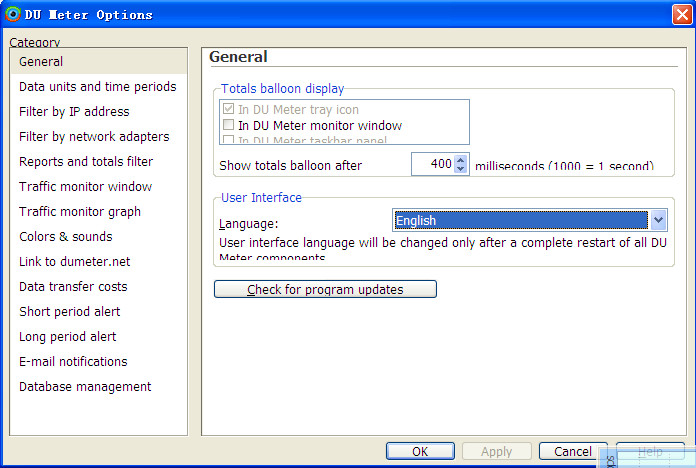The width and height of the screenshot is (696, 468).
Task: Click the User Interface group label
Action: (x=261, y=198)
